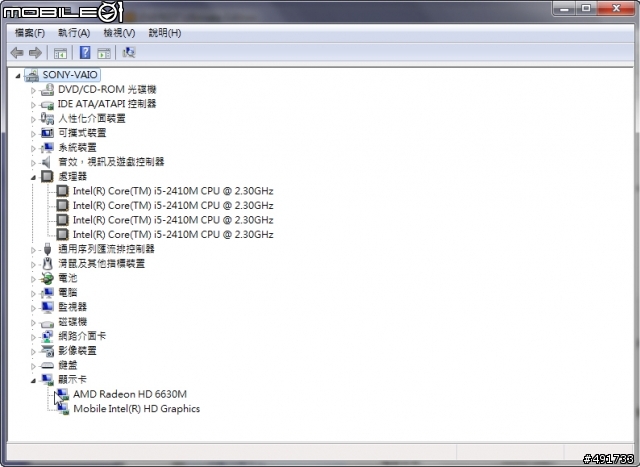Viewport: 640px width, 467px height.
Task: Select Mobile Intel(R) HD Graphics entry
Action: (x=137, y=409)
